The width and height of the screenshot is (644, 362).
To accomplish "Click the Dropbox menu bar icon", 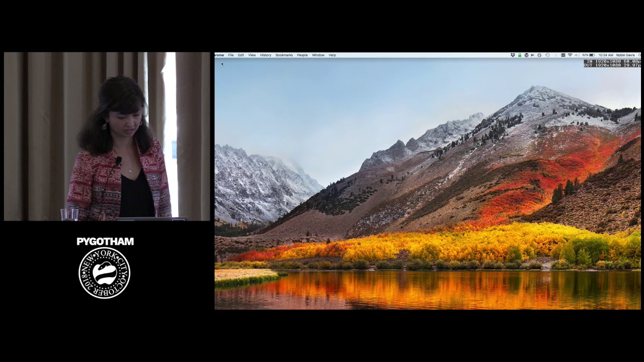I will 513,55.
